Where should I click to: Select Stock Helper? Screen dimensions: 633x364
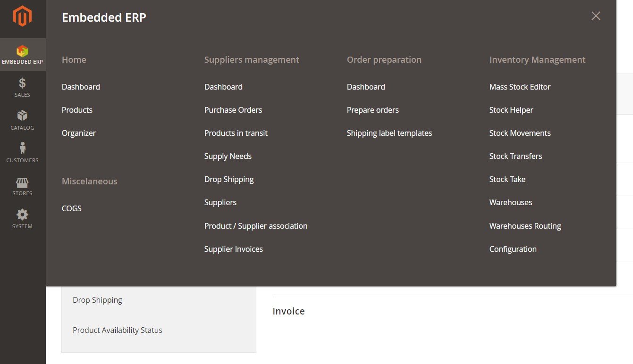(x=511, y=110)
